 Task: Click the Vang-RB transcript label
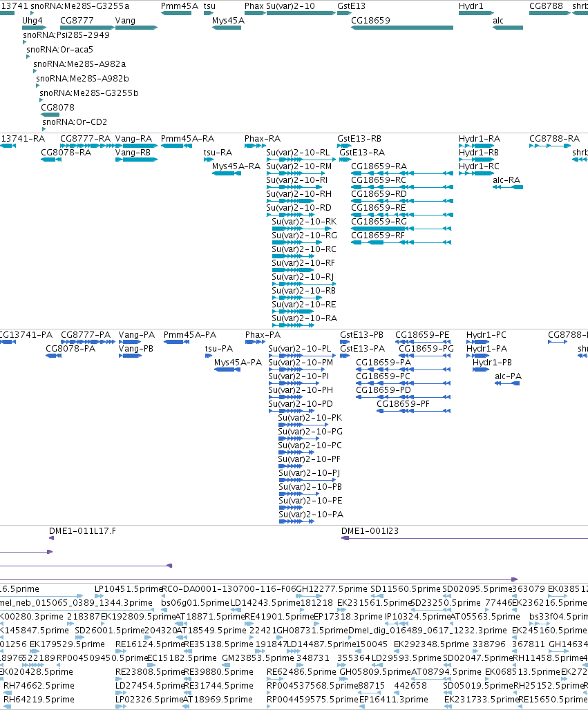click(x=133, y=152)
